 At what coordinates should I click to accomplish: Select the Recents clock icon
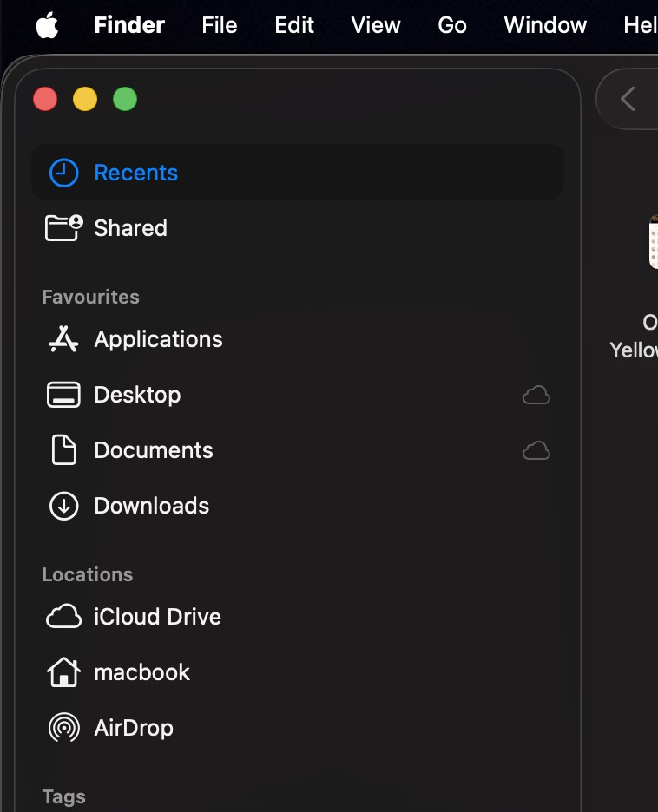(63, 172)
